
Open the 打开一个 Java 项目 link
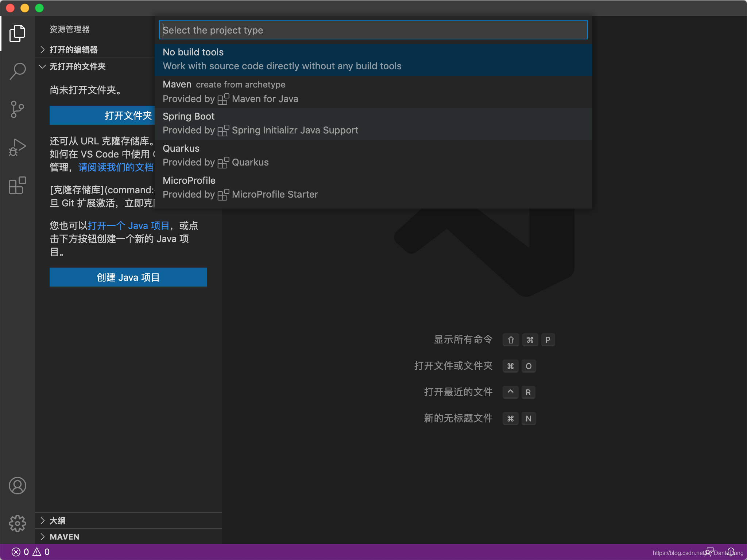point(128,226)
